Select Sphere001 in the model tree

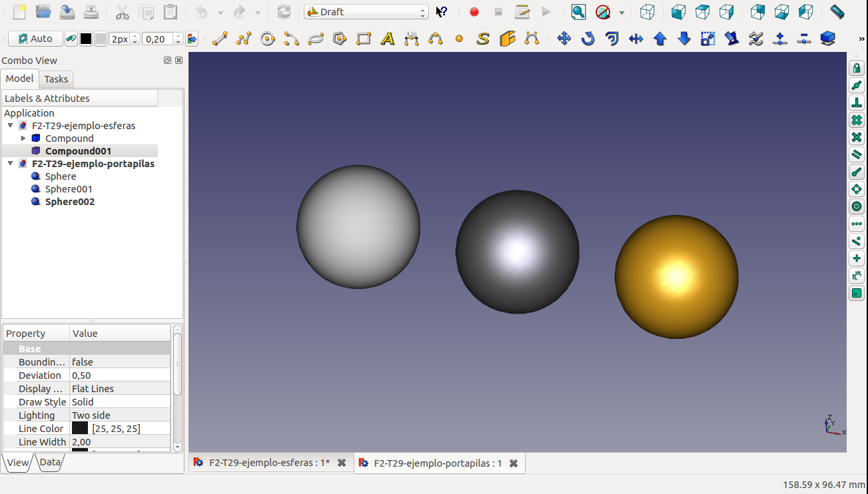69,189
